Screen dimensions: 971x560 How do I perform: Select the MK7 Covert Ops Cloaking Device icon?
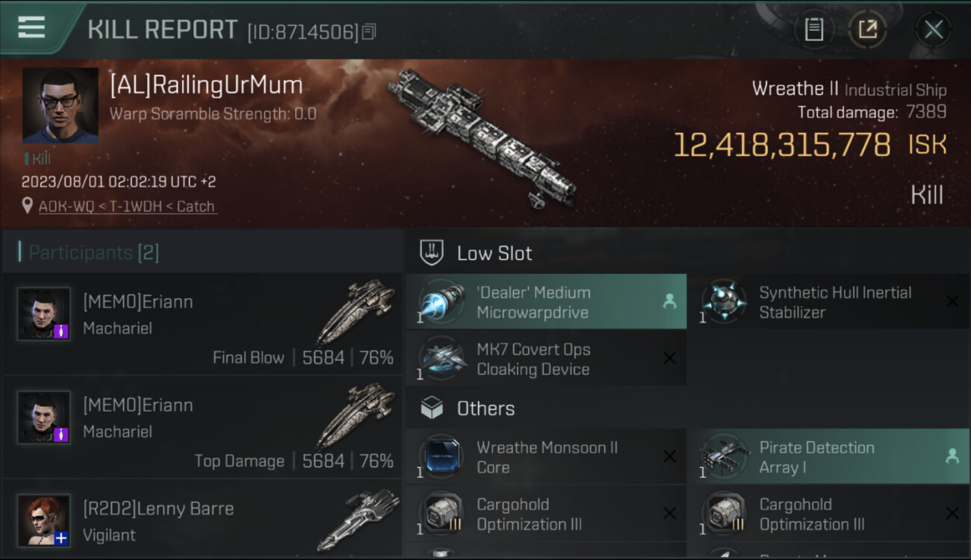click(x=440, y=358)
